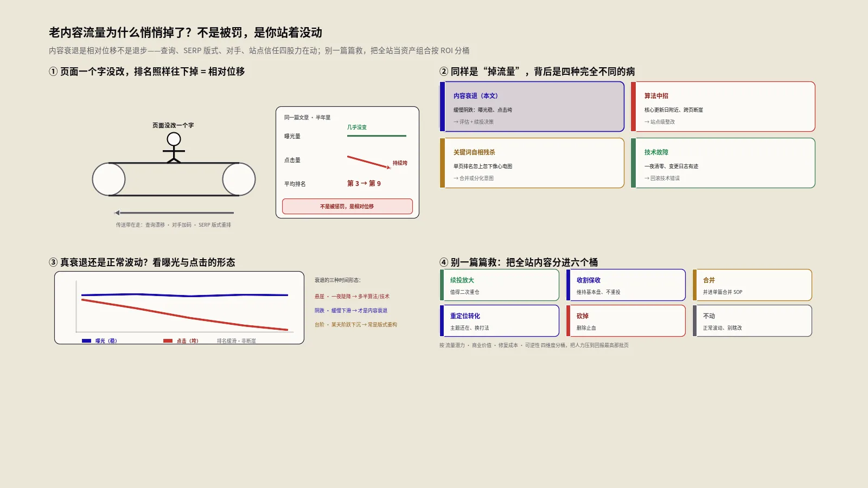This screenshot has width=868, height=488.
Task: Click the left conveyor belt roller
Action: [109, 179]
